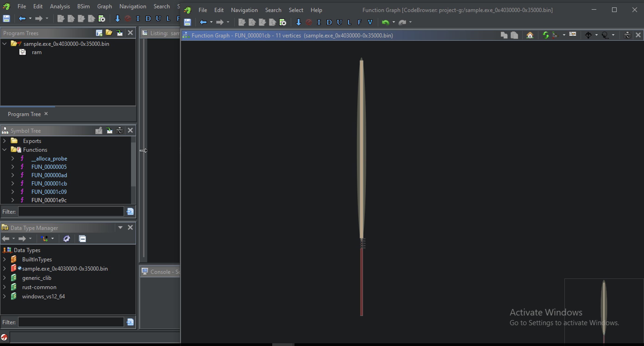Click the F navigation icon in Function Graph toolbar
The height and width of the screenshot is (346, 644).
(x=360, y=22)
